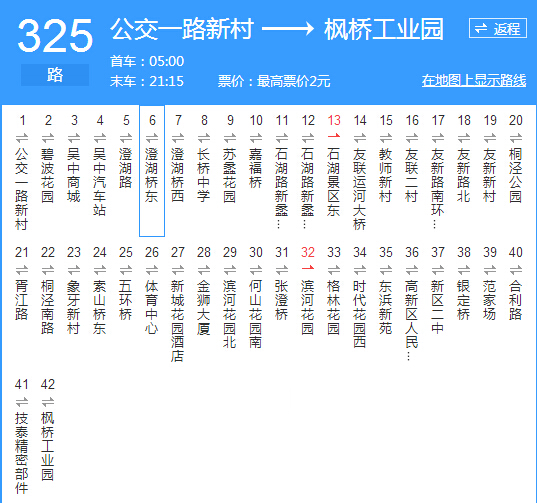Pick stop 4 吴中汽车站

(100, 181)
